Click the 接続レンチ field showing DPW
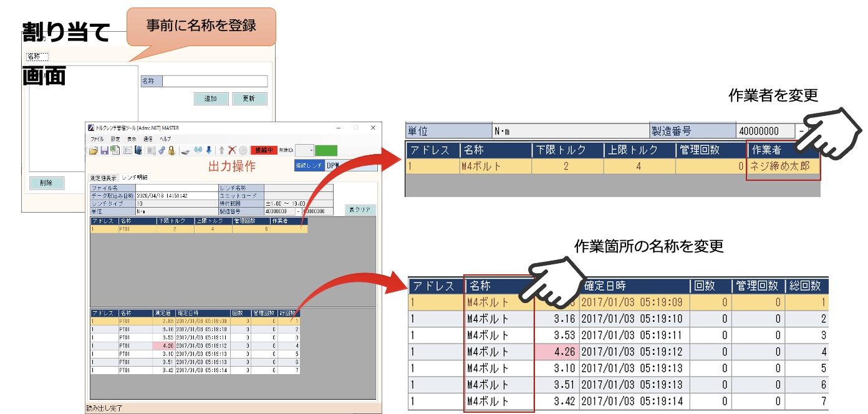Viewport: 868px width, 414px height. tap(351, 165)
